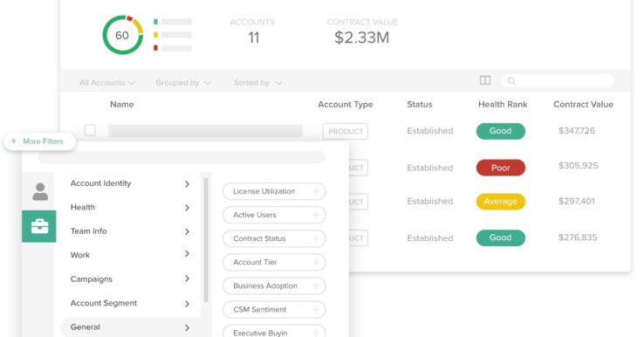The height and width of the screenshot is (337, 644).
Task: Choose the Business Adoption filter
Action: pos(274,286)
